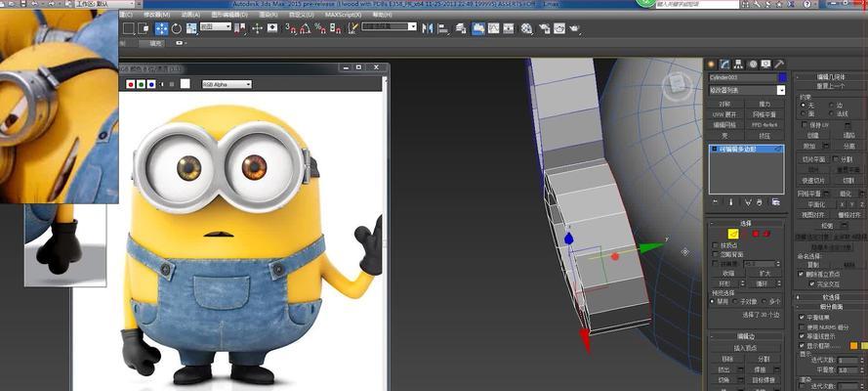Toggle the Angle Snap icon
Viewport: 868px width, 391px height.
(x=306, y=28)
